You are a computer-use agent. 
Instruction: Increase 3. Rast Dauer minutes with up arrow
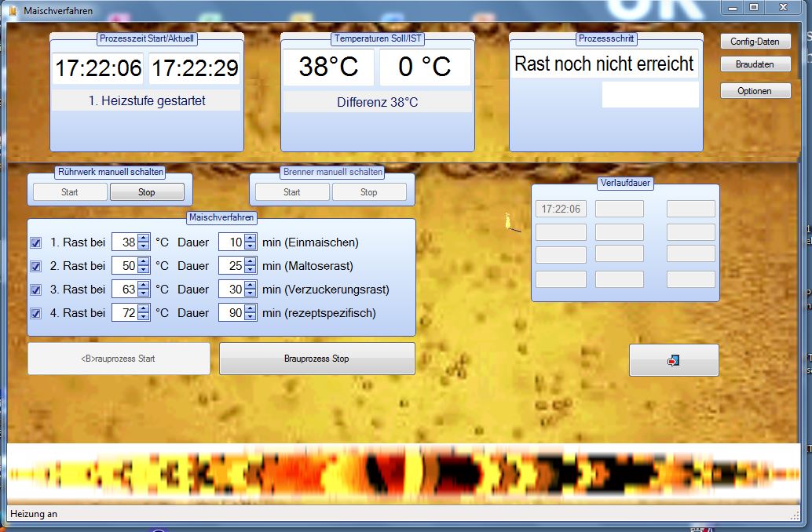pyautogui.click(x=251, y=286)
